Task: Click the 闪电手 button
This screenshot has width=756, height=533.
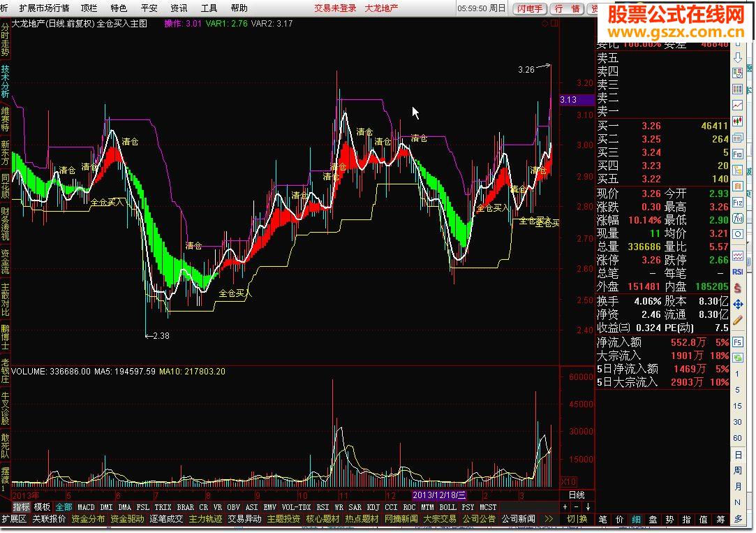Action: point(530,8)
